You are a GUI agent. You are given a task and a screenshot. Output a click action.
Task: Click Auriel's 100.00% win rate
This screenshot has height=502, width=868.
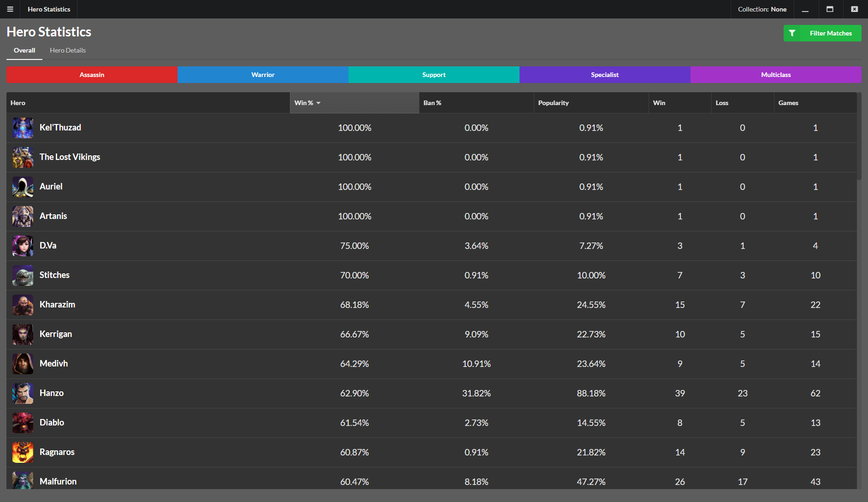point(354,187)
